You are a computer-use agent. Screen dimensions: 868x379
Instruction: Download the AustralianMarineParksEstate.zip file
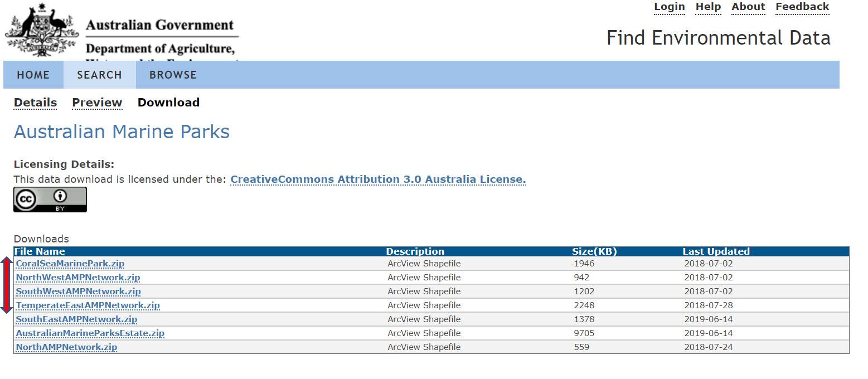click(90, 333)
